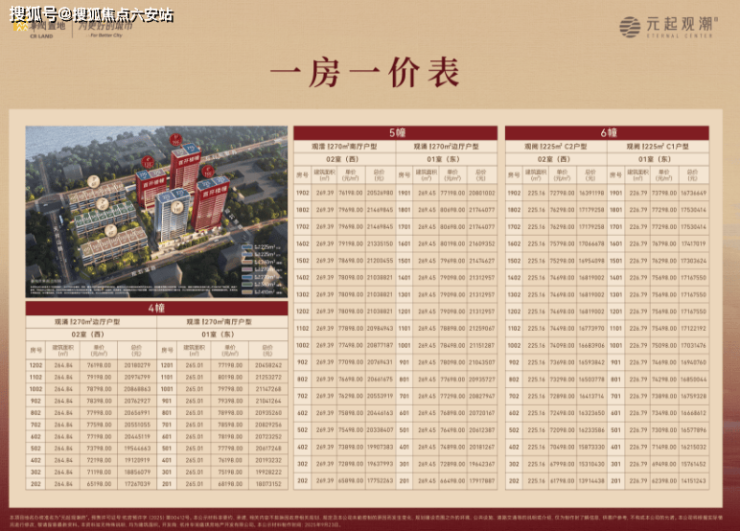
Task: Click unit 1202 in 4幢 table
Action: point(37,365)
